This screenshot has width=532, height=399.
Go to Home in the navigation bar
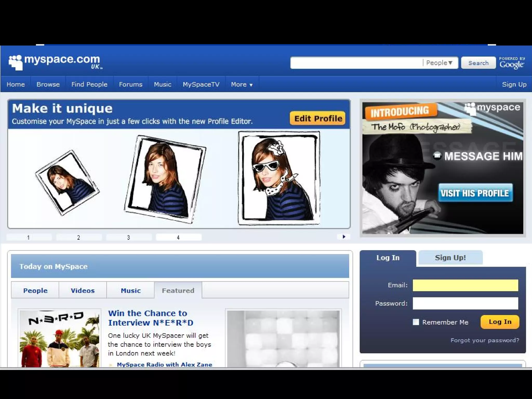point(16,84)
